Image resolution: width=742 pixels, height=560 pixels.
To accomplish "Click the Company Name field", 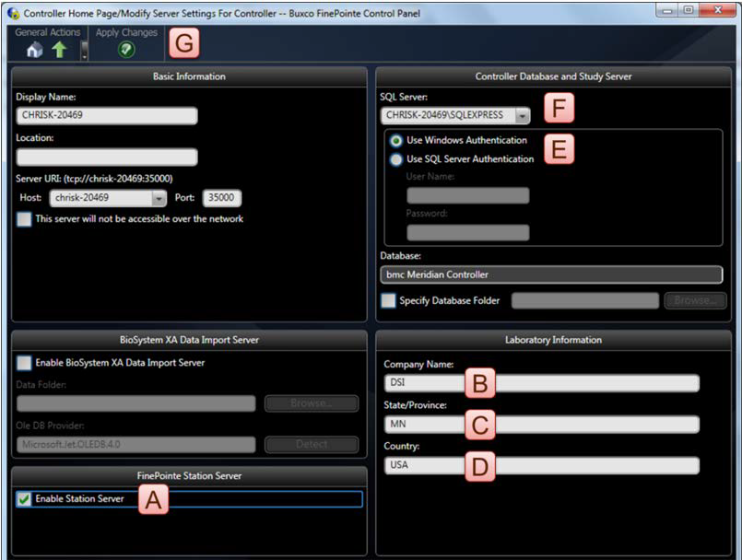I will [542, 383].
